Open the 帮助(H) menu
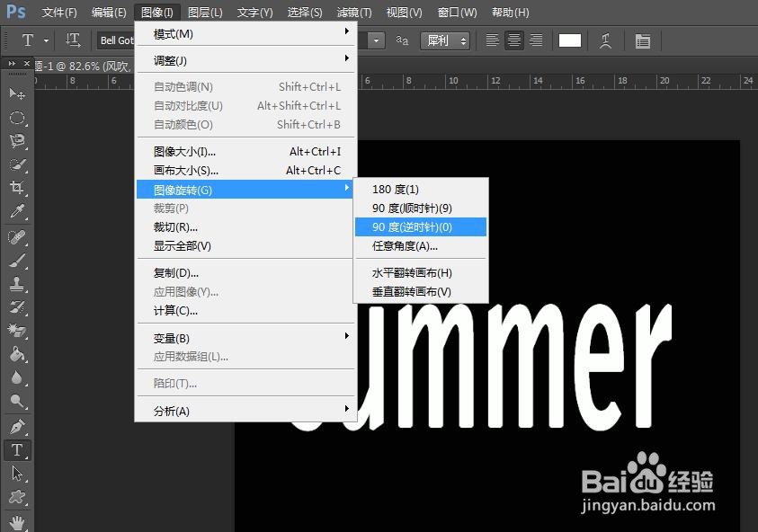This screenshot has height=532, width=758. (x=510, y=12)
